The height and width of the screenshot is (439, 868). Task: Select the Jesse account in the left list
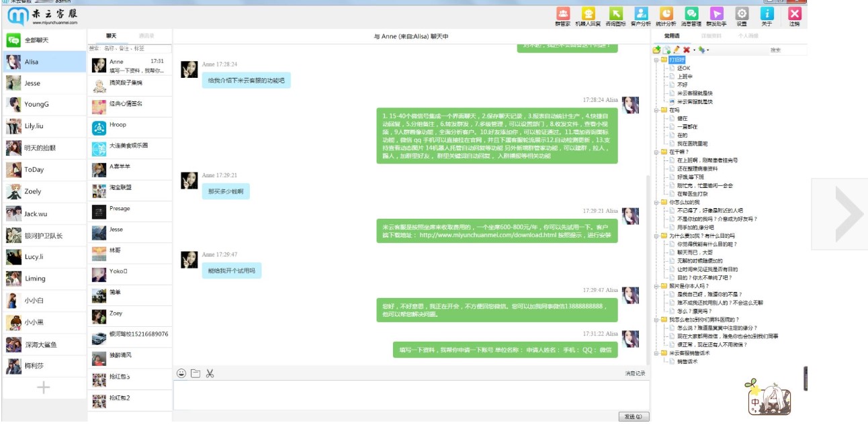(44, 83)
